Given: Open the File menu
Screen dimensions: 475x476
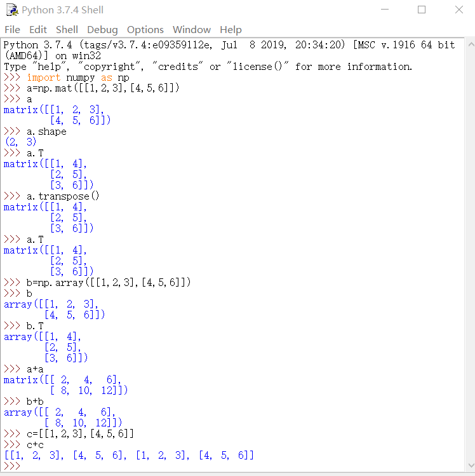Looking at the screenshot, I should pos(13,29).
